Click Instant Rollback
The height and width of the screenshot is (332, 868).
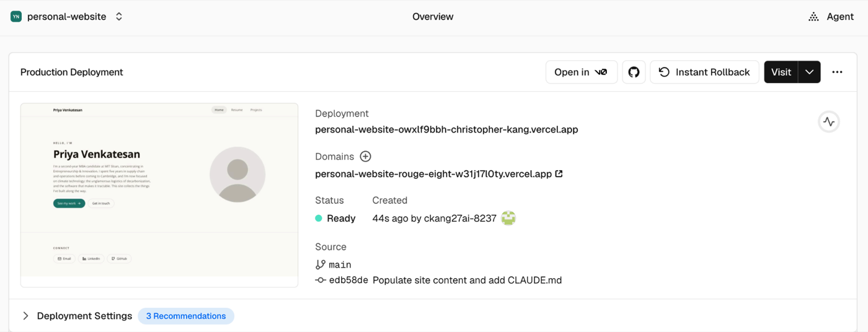pos(704,72)
